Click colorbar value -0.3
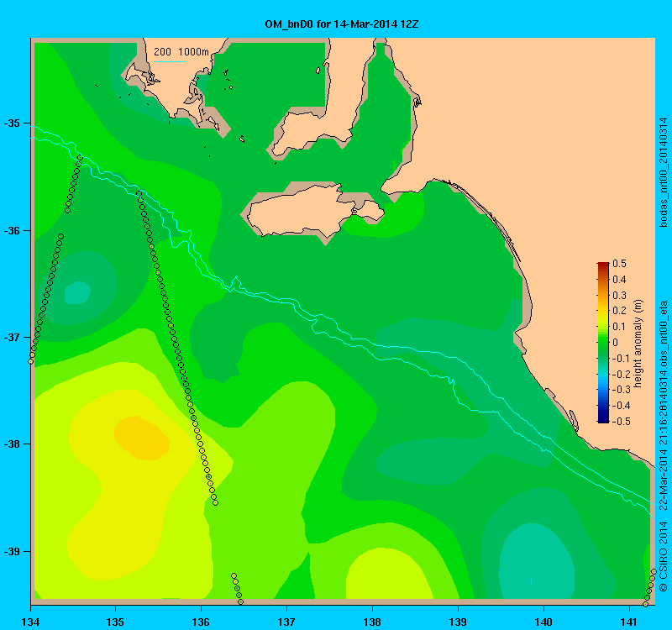The image size is (672, 630). click(x=621, y=390)
